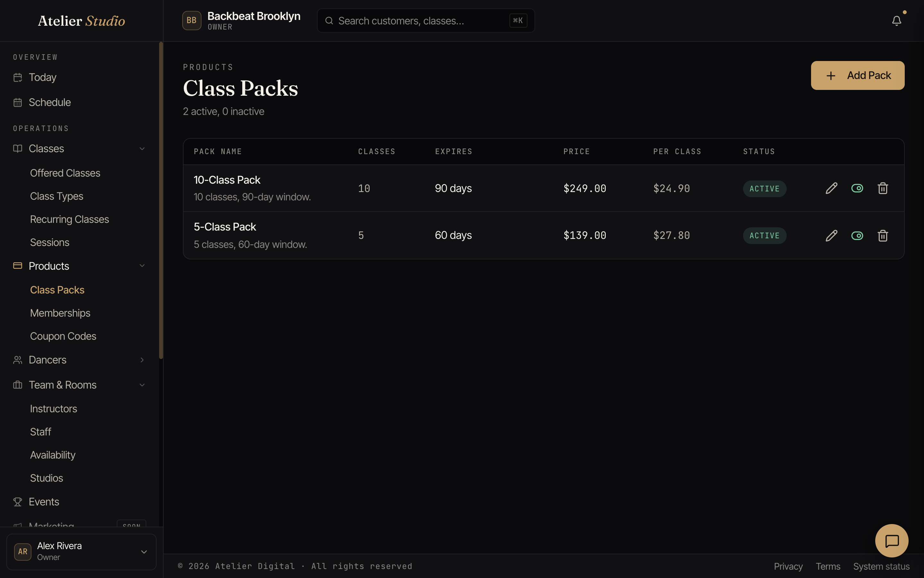The width and height of the screenshot is (924, 578).
Task: Open the Backbeat Brooklyn studio switcher
Action: (241, 21)
